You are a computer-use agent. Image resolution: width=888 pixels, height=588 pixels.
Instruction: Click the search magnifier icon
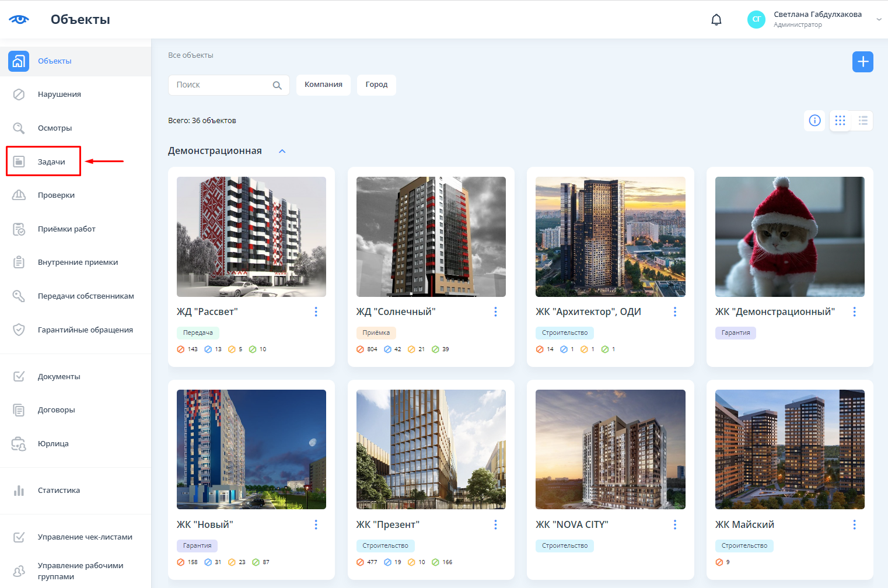(277, 86)
